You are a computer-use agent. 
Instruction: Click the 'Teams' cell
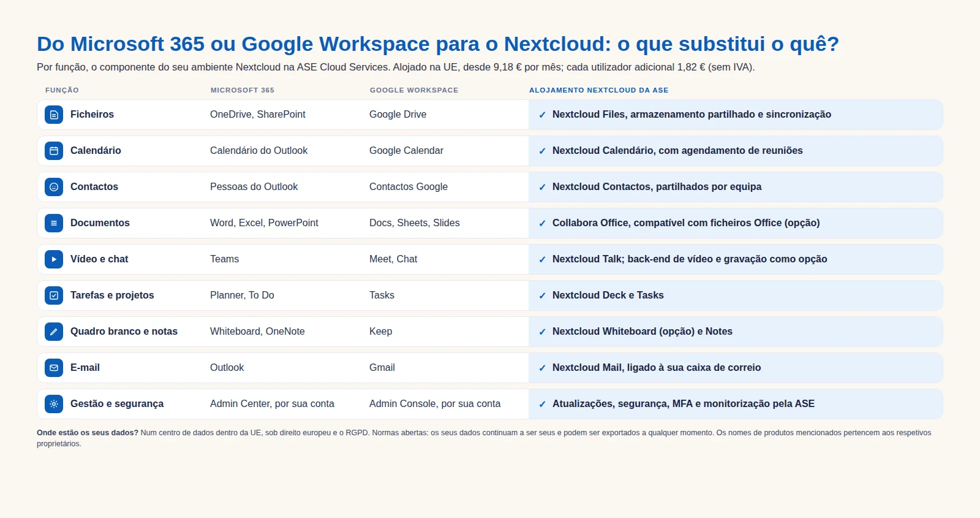point(225,259)
